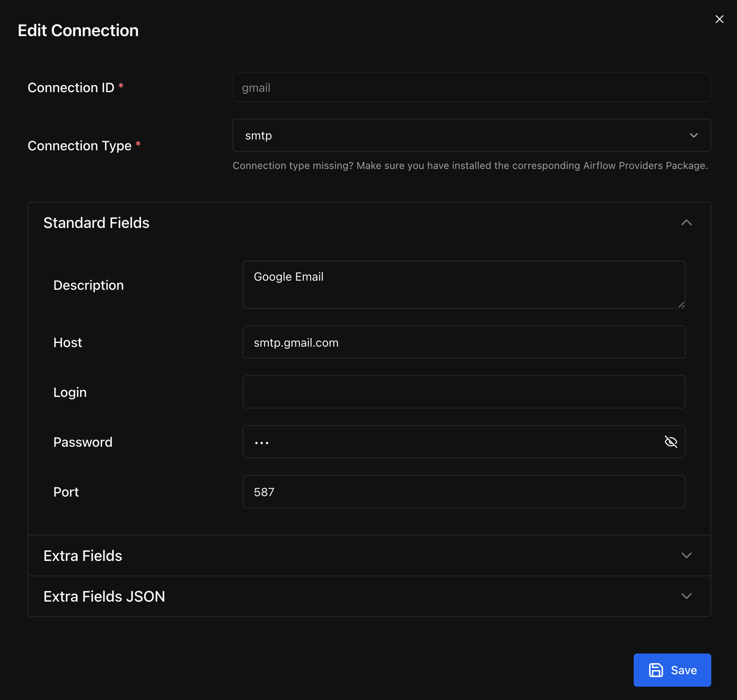Image resolution: width=737 pixels, height=700 pixels.
Task: Click the Connection ID label
Action: pos(71,88)
